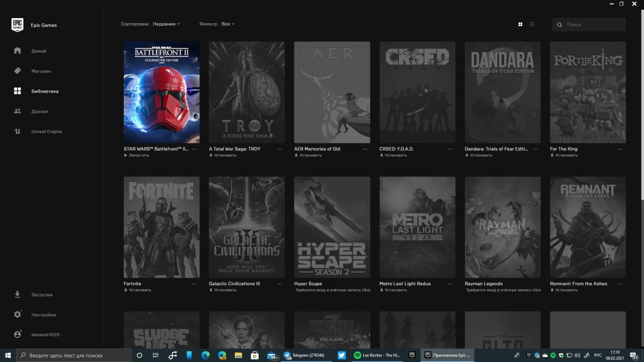The image size is (644, 362).
Task: Click STAR WARS Battlefront II cover art
Action: [x=162, y=93]
